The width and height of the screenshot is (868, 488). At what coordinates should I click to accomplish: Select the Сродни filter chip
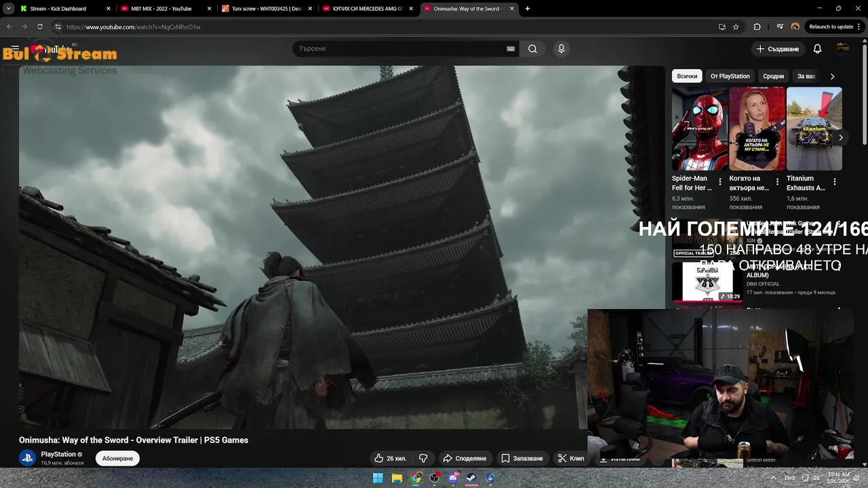tap(773, 77)
